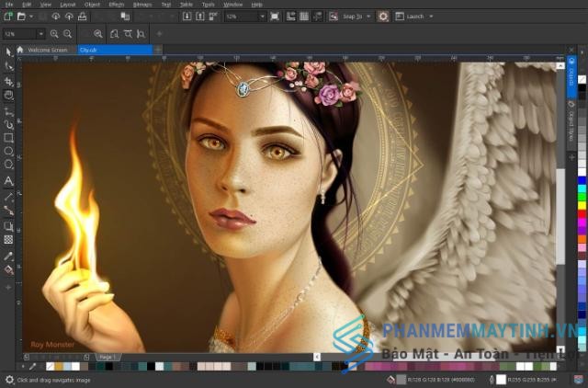Select the Ellipse tool

[8, 151]
